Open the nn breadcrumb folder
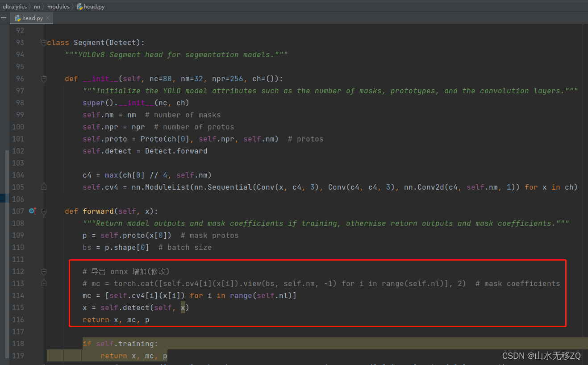 click(37, 6)
